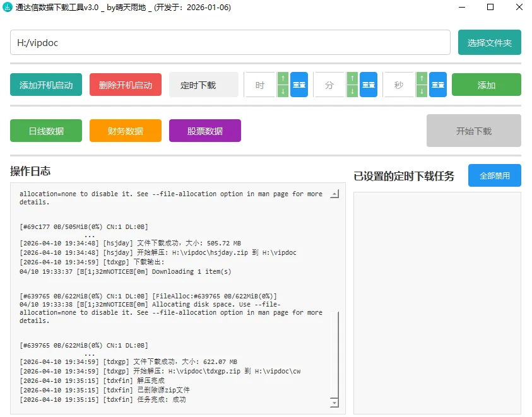Focus the 时 hour input field
532x417 pixels.
[260, 85]
